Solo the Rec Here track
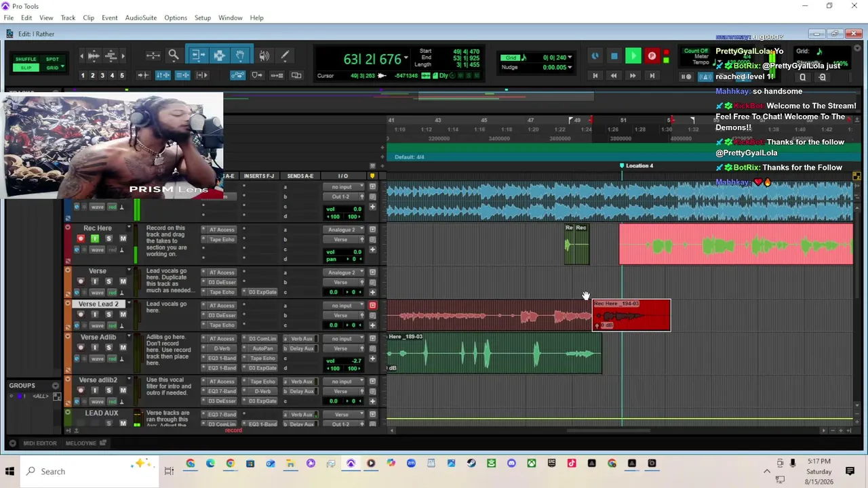 pos(108,239)
